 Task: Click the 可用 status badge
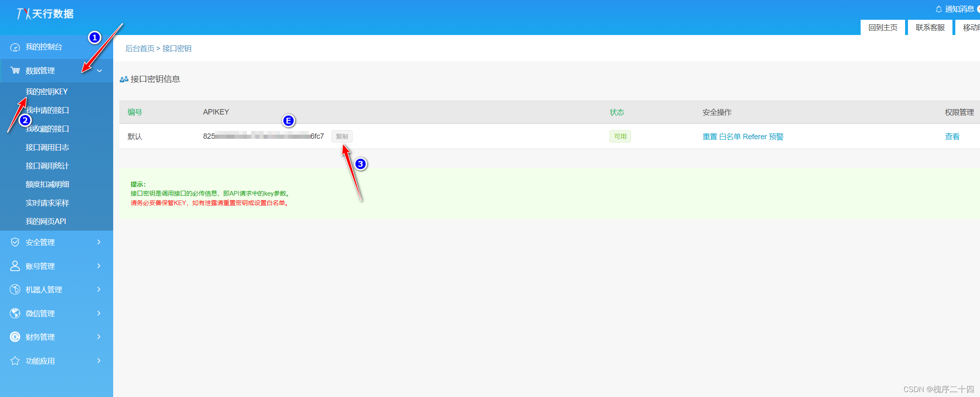coord(620,136)
